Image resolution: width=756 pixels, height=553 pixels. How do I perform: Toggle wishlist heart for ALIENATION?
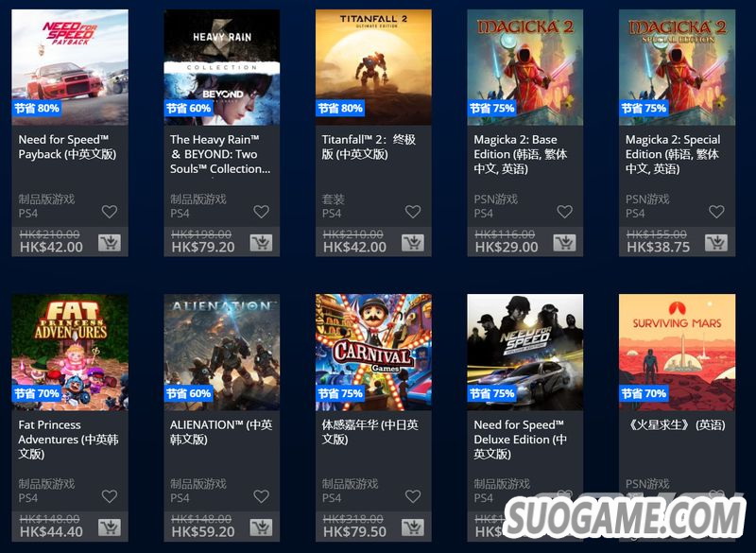click(262, 496)
